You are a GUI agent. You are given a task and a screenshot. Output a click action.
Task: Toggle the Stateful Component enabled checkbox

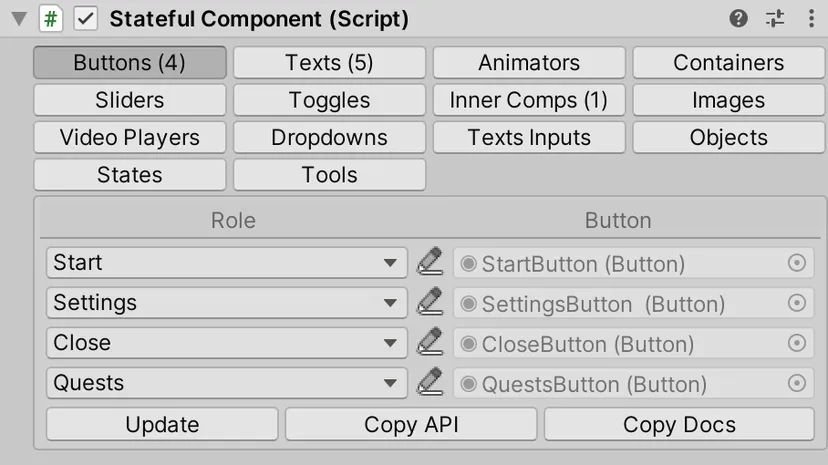[x=86, y=19]
